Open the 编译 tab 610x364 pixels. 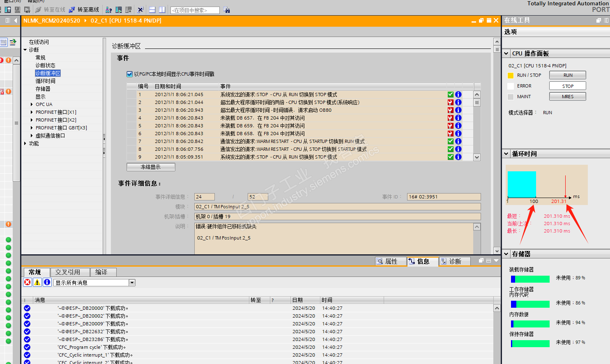[104, 272]
